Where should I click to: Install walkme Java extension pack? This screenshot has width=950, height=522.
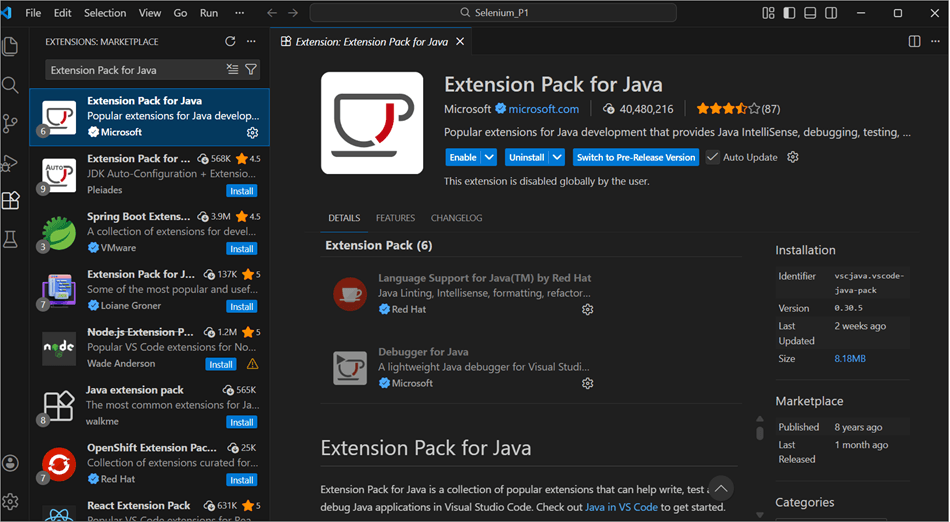(242, 422)
